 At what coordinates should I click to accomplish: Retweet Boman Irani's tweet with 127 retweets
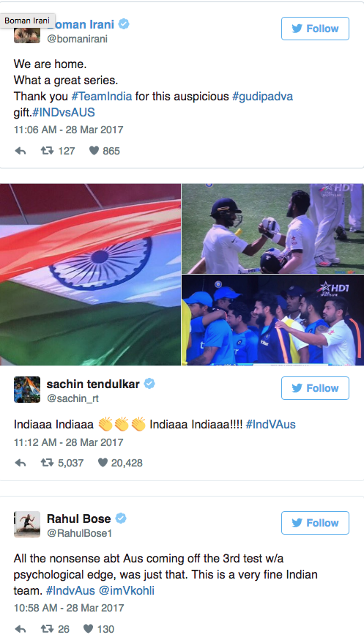47,151
